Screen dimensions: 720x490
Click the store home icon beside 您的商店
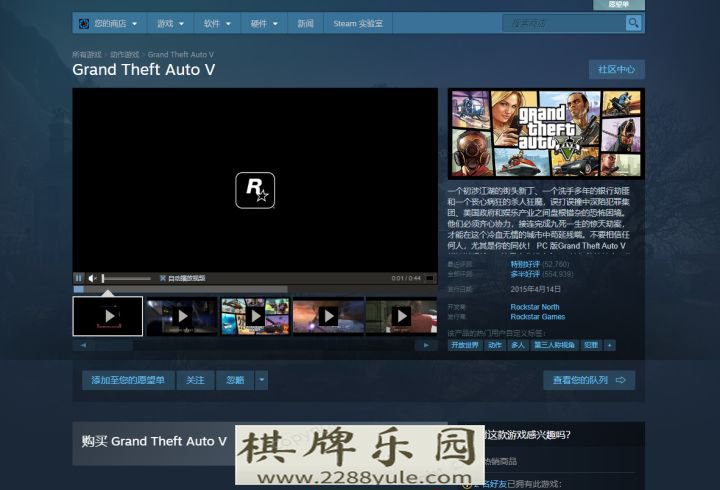84,23
